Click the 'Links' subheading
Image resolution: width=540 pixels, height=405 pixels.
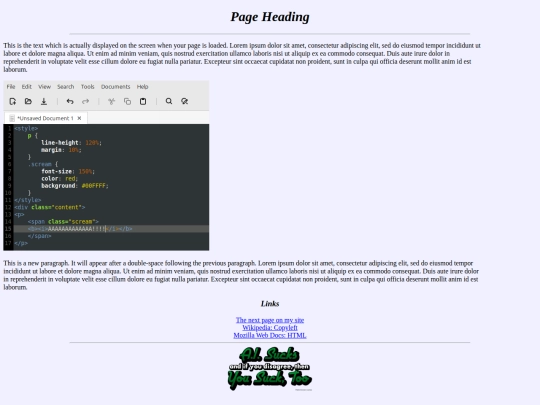(x=270, y=304)
